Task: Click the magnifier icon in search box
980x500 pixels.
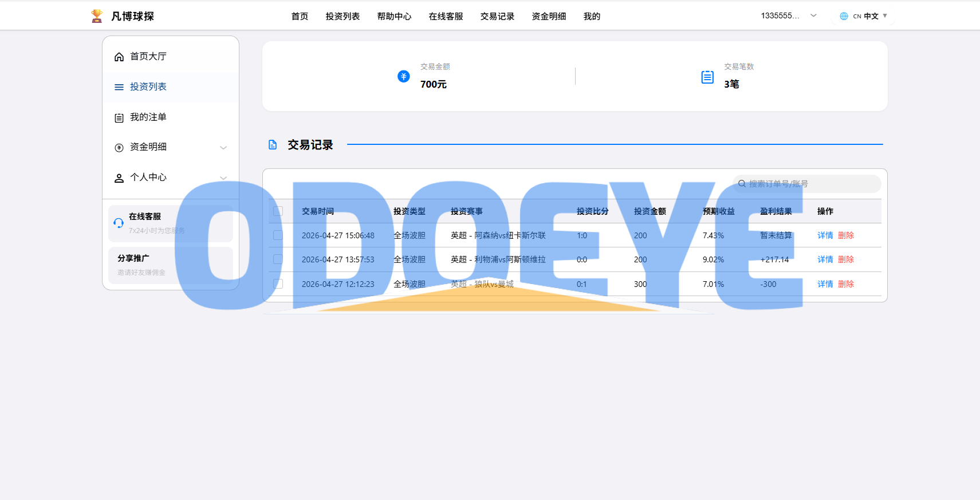Action: pos(742,184)
